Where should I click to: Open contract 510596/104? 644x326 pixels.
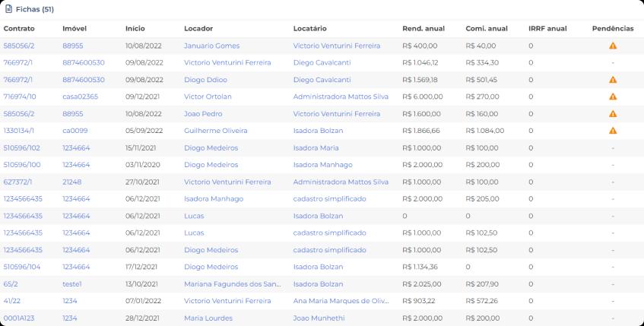[22, 267]
